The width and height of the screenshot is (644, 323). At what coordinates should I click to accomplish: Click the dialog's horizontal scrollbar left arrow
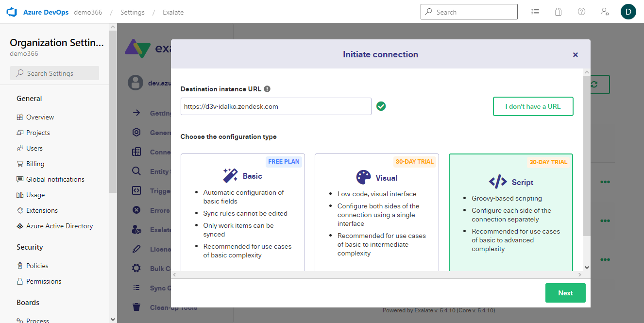[174, 275]
